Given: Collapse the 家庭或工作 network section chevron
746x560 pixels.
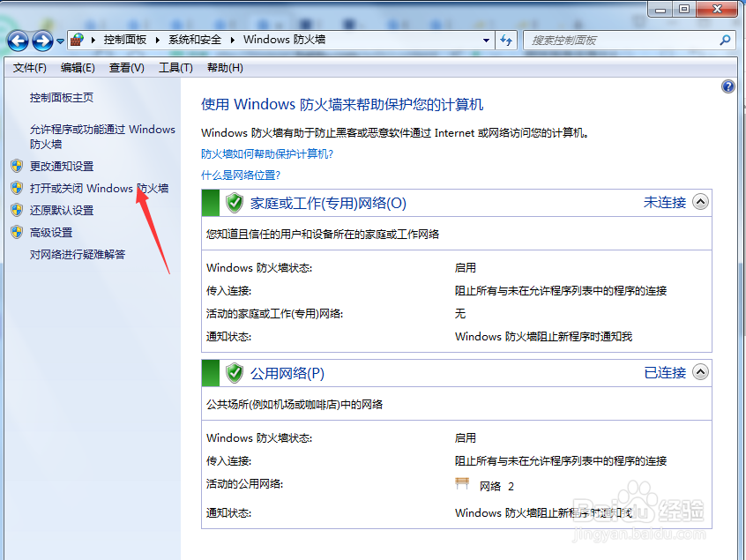Looking at the screenshot, I should tap(700, 202).
